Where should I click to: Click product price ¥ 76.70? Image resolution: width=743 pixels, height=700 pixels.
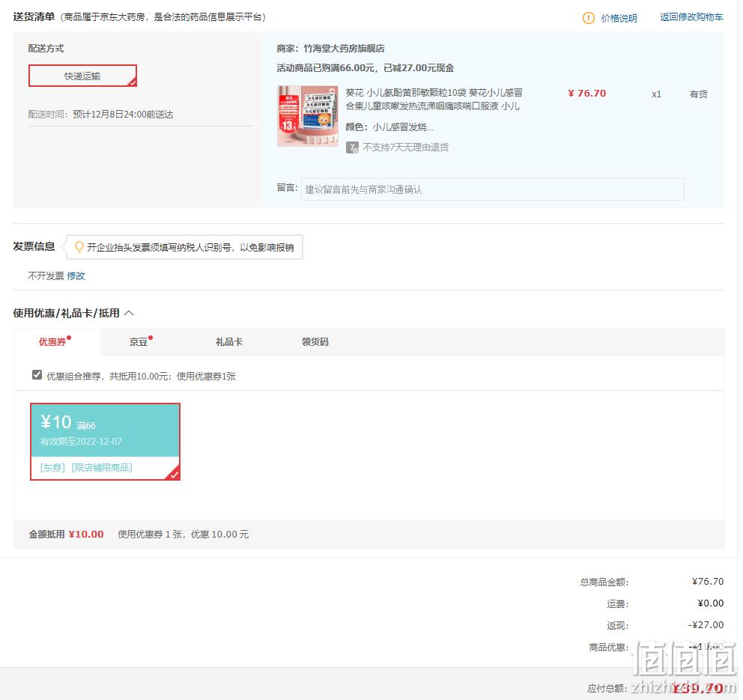point(586,94)
